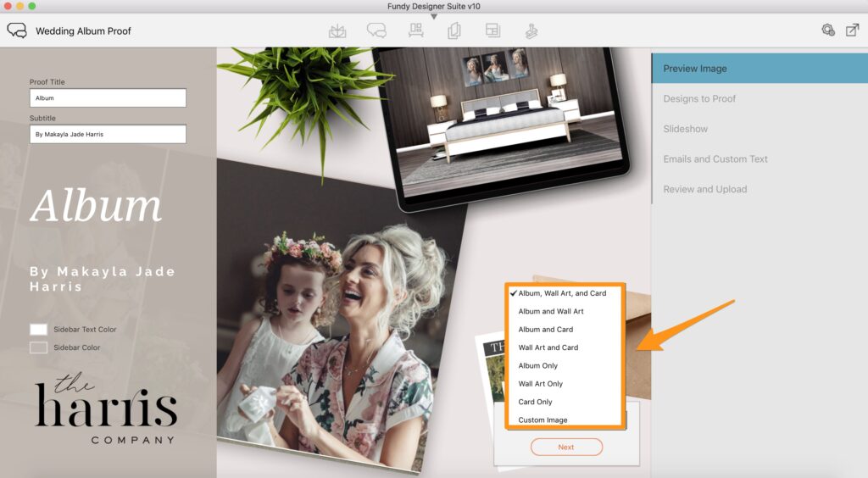This screenshot has height=478, width=868.
Task: Open the settings gear icon
Action: click(x=828, y=30)
